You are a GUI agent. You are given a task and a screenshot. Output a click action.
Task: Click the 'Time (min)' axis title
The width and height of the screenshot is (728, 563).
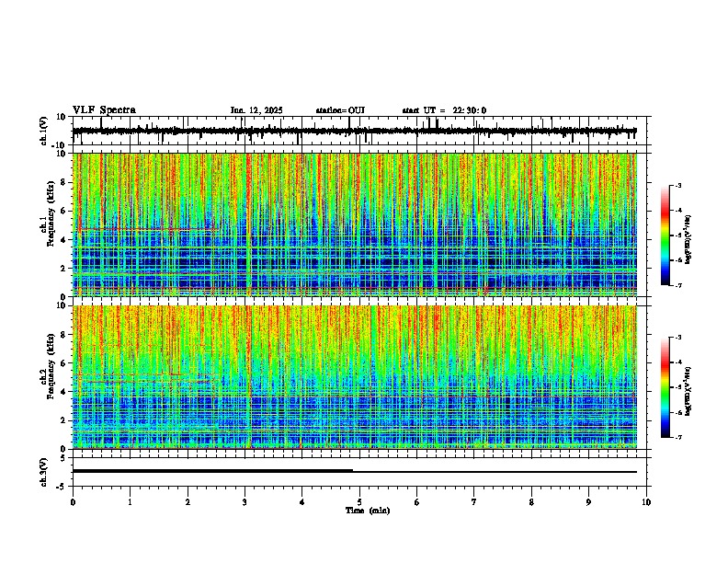coord(368,511)
